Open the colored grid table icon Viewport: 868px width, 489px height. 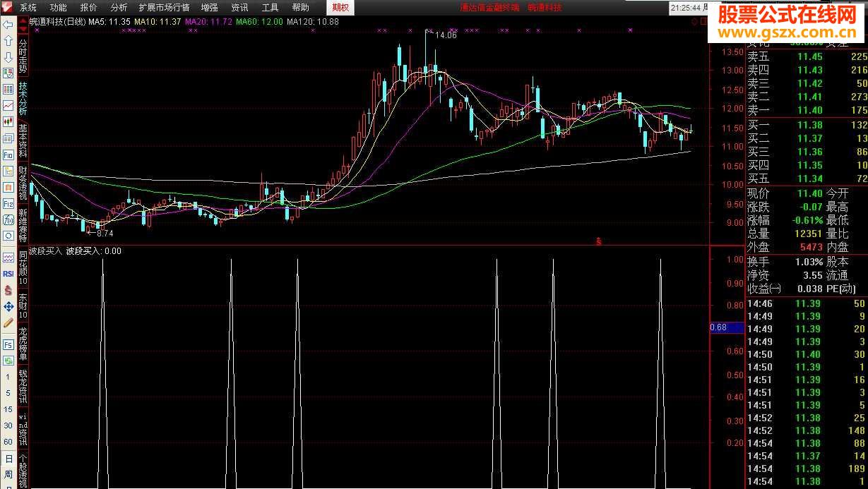point(8,90)
